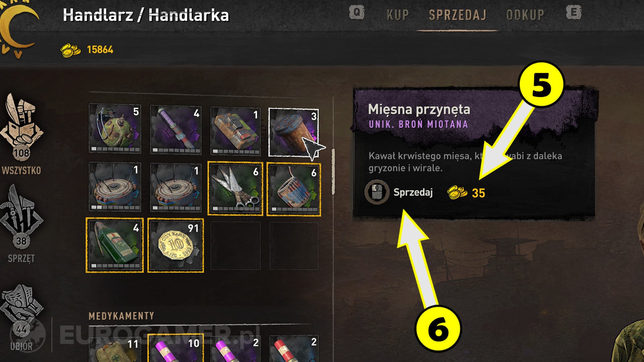Image resolution: width=644 pixels, height=362 pixels.
Task: Click the E next-tab key icon
Action: pyautogui.click(x=574, y=13)
